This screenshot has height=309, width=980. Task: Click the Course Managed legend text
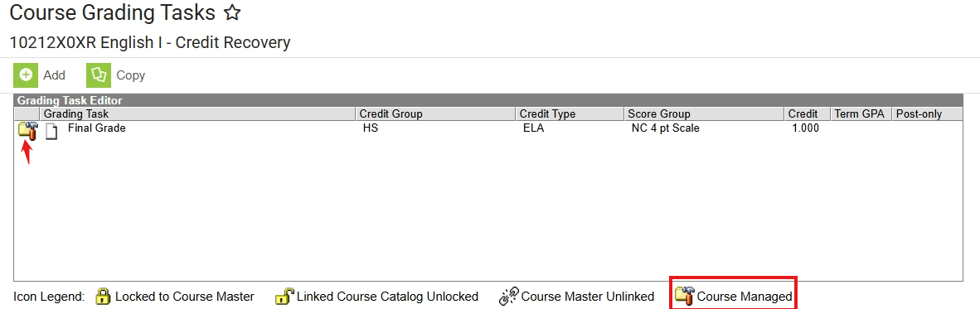(745, 297)
